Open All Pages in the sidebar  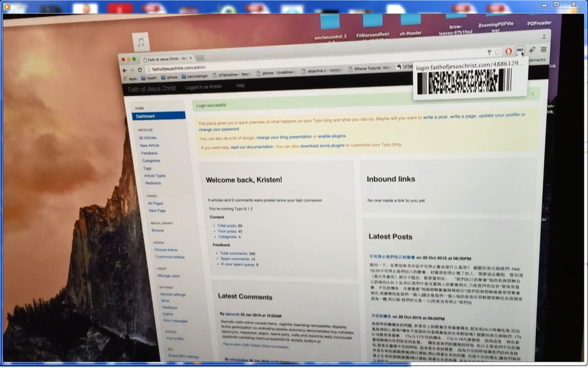155,203
